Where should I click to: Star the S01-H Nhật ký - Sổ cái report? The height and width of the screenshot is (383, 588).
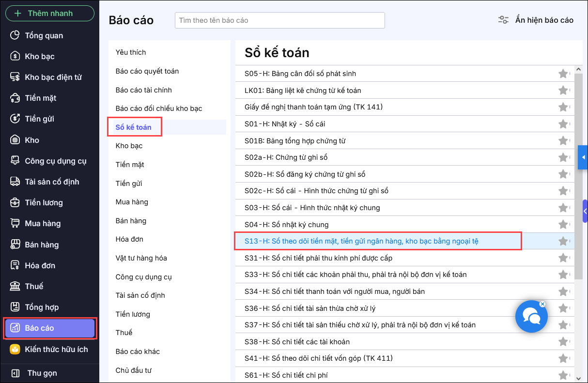[x=563, y=124]
